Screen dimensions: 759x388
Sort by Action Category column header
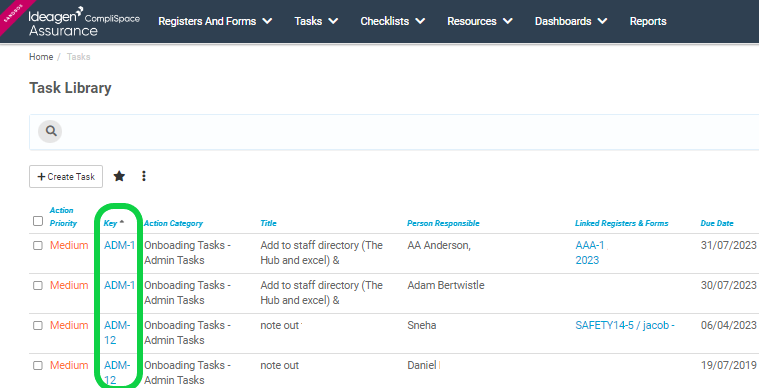173,223
